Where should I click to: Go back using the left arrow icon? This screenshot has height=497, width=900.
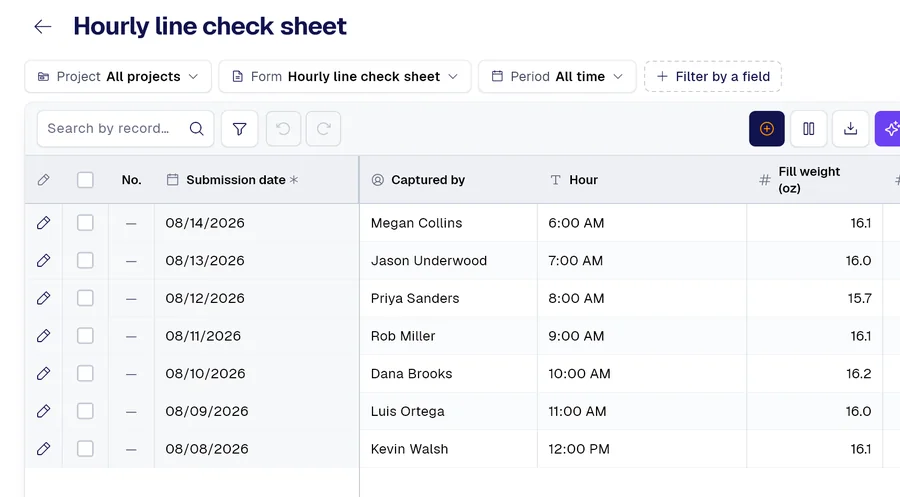click(43, 26)
